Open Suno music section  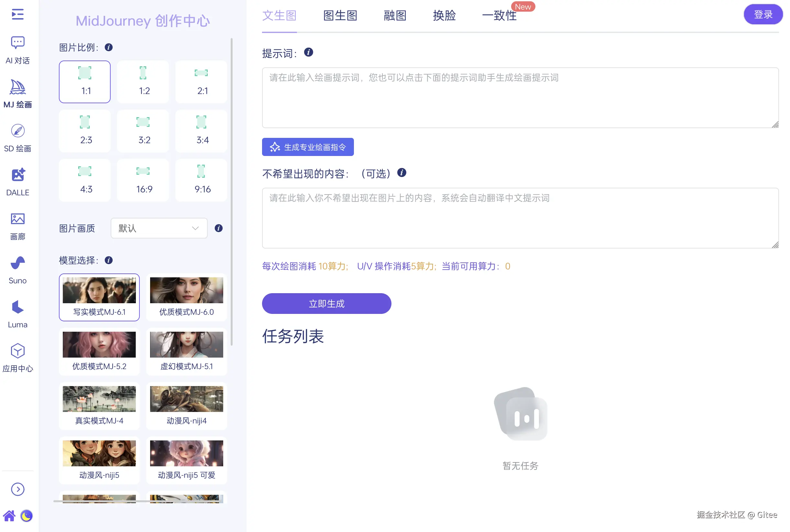pyautogui.click(x=17, y=270)
